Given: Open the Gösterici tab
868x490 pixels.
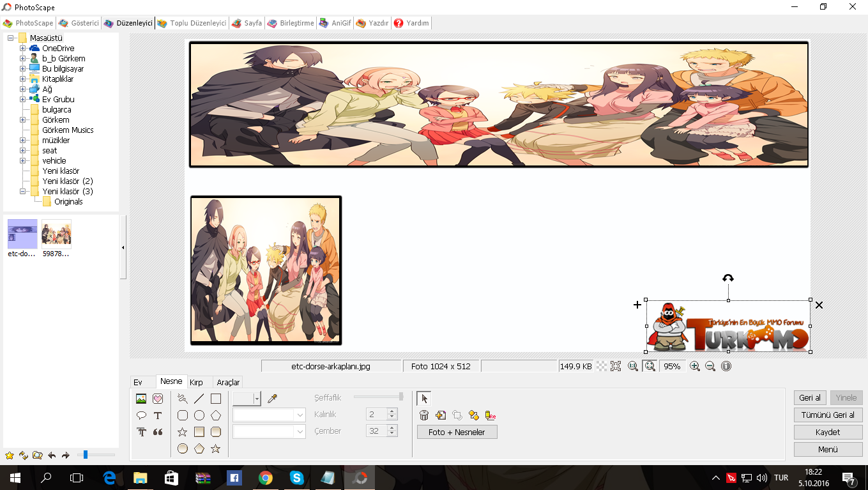Looking at the screenshot, I should pyautogui.click(x=79, y=23).
